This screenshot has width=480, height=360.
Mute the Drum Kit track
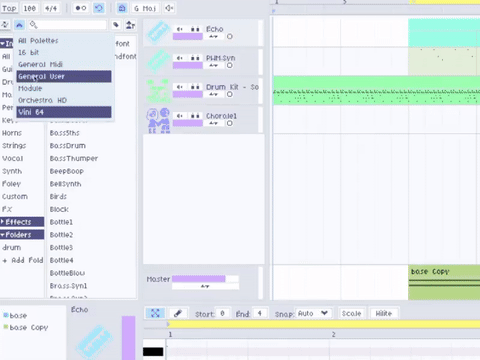tap(180, 87)
